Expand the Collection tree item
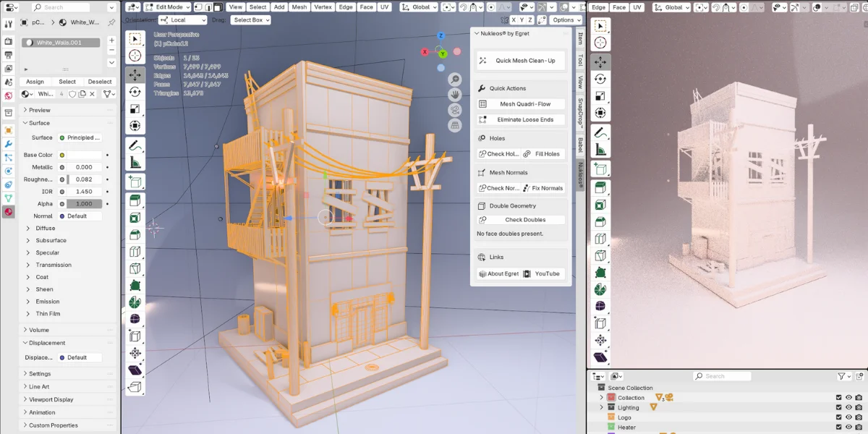868x434 pixels. point(601,397)
